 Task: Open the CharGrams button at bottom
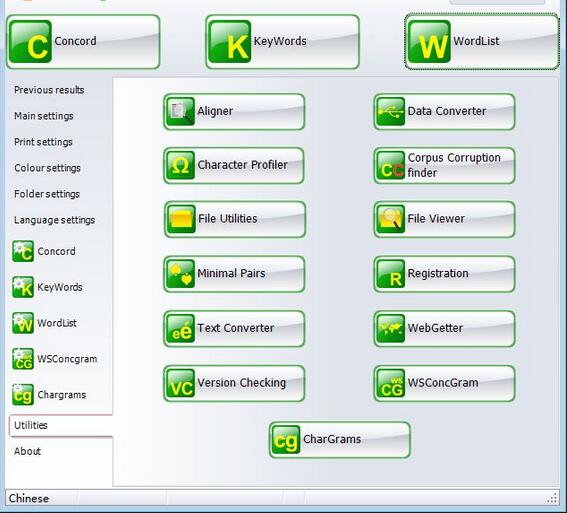[x=340, y=440]
